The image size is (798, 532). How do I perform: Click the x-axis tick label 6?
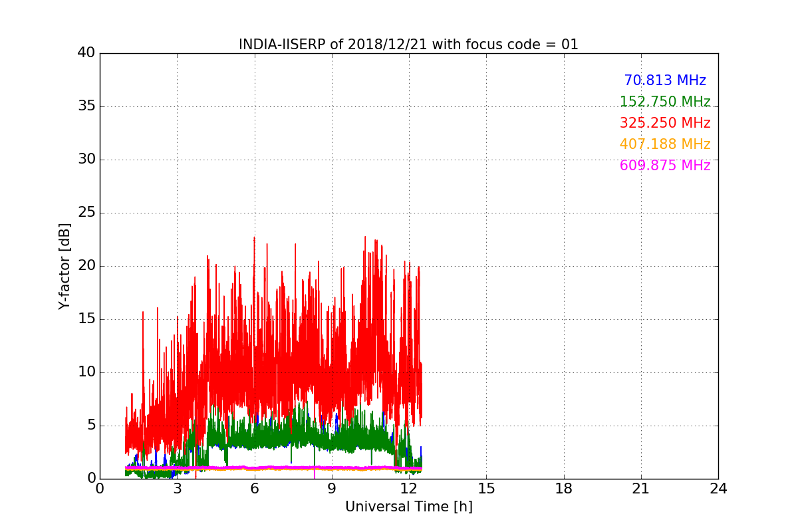pos(254,488)
